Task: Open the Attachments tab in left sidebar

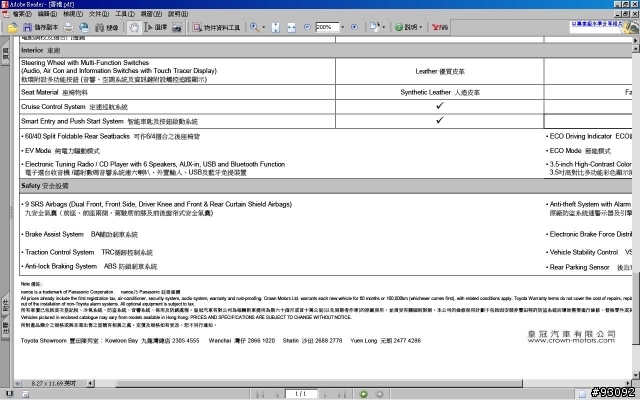Action: click(x=5, y=305)
